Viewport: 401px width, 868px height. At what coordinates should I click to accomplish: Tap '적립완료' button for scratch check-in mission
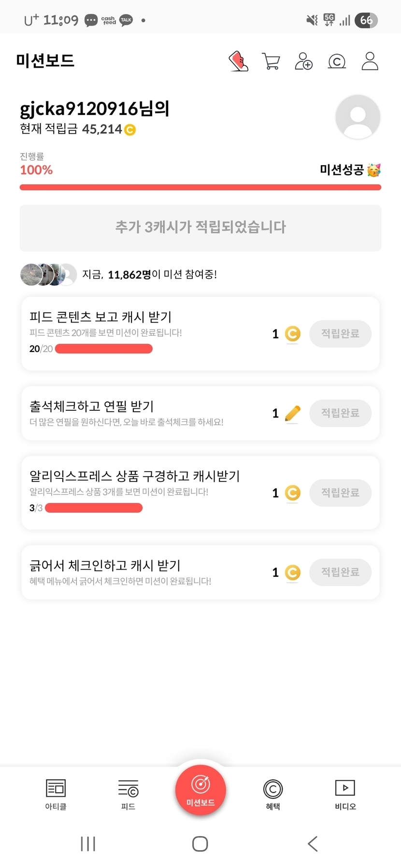click(340, 573)
